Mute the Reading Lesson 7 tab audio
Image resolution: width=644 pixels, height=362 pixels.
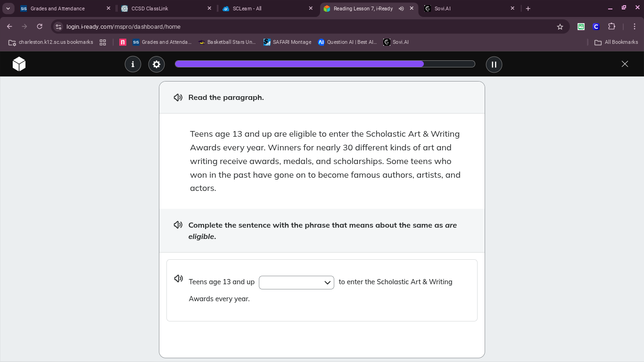[x=401, y=8]
